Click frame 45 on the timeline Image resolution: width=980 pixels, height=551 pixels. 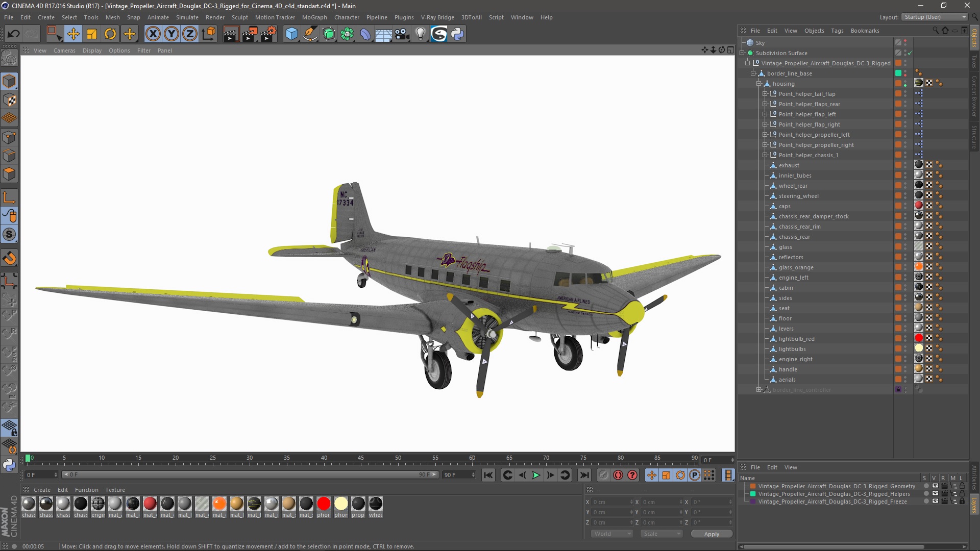pos(361,459)
